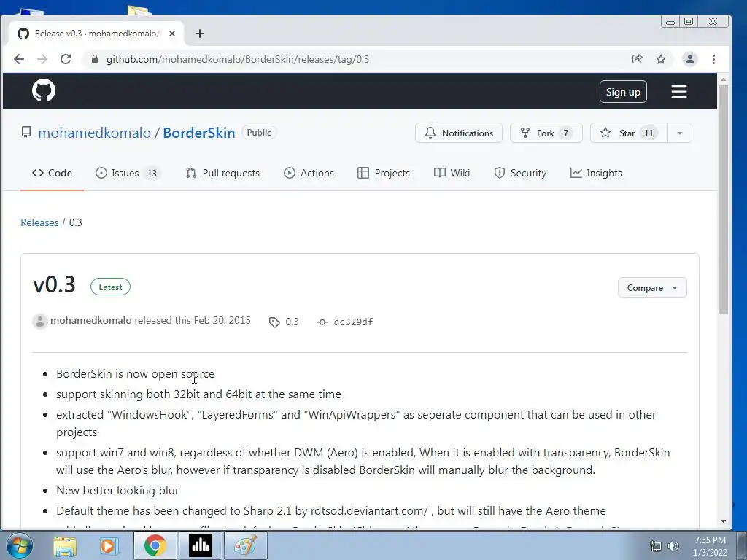Open the Chrome profile avatar
747x560 pixels.
690,59
